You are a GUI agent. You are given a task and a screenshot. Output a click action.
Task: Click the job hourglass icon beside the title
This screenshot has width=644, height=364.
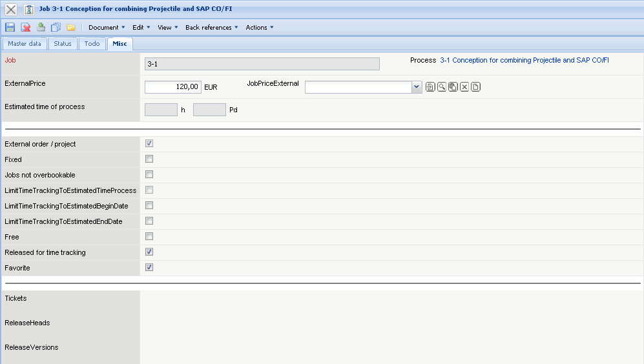(29, 9)
